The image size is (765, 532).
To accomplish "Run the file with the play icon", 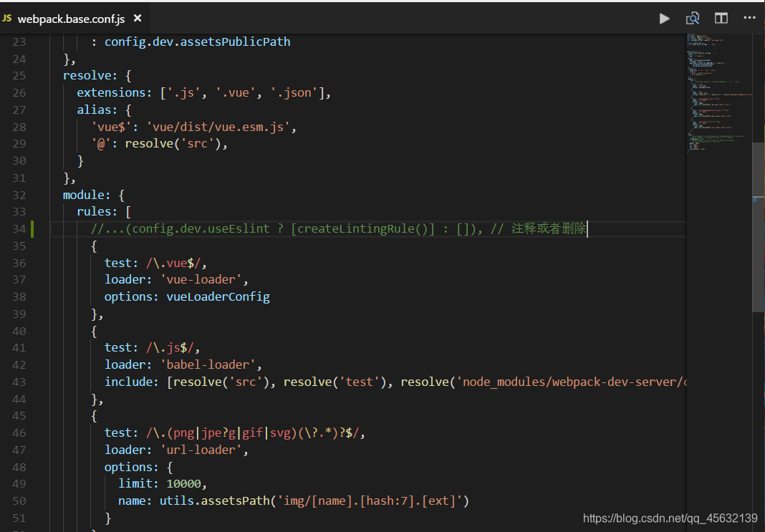I will [664, 19].
